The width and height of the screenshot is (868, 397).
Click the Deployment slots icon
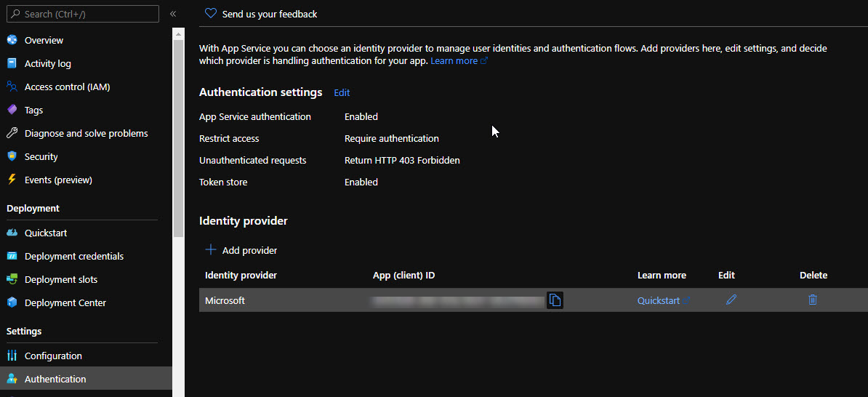(12, 279)
